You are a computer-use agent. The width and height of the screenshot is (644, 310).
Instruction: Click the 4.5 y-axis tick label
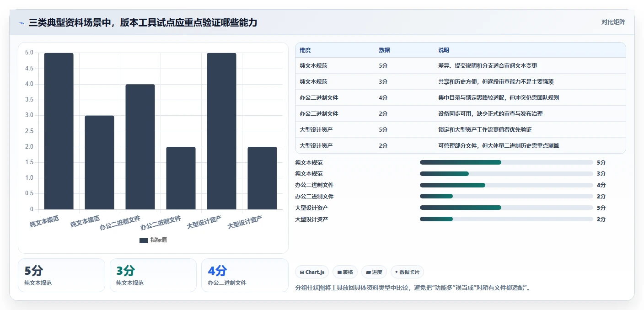pyautogui.click(x=29, y=69)
